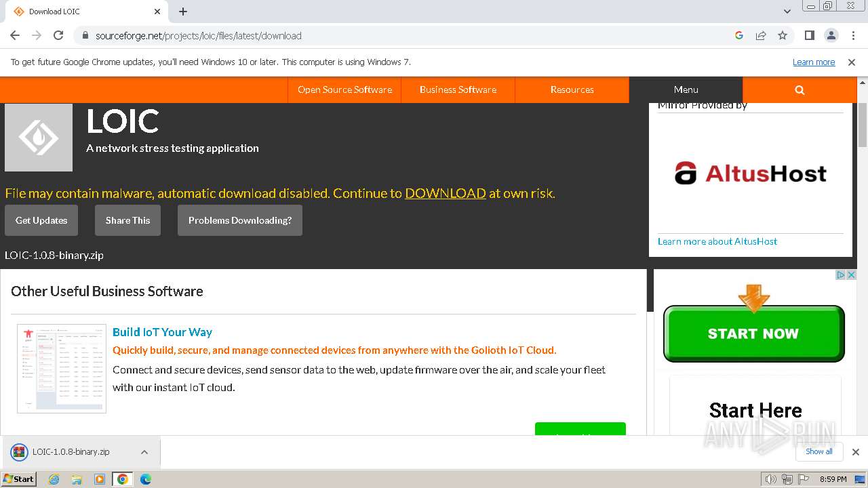
Task: Close the ad using the X icon
Action: [x=852, y=274]
